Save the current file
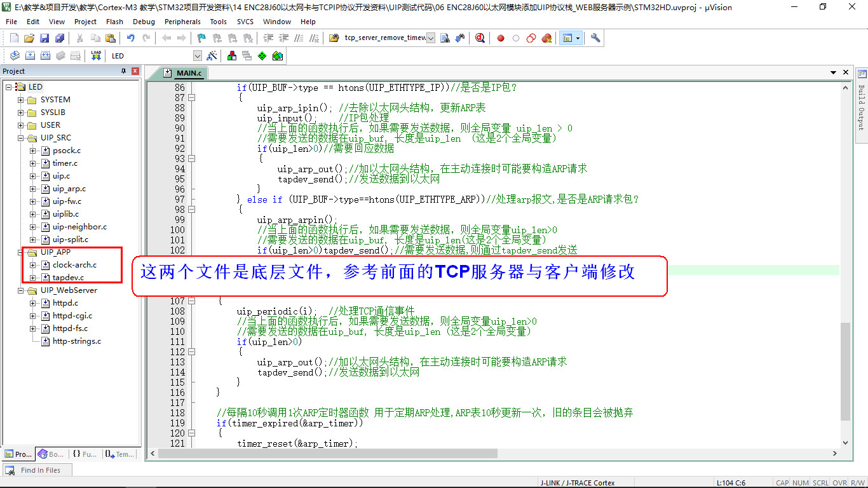Screen dimensions: 868x488 tap(44, 38)
